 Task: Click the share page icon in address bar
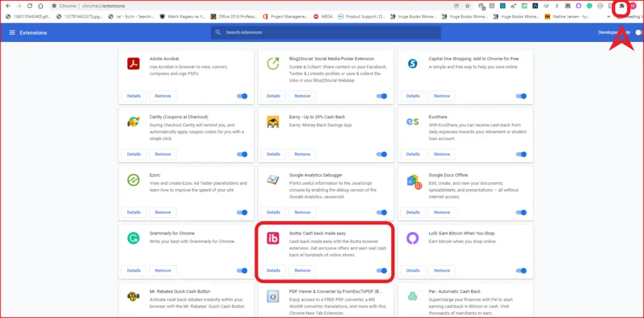tap(457, 6)
